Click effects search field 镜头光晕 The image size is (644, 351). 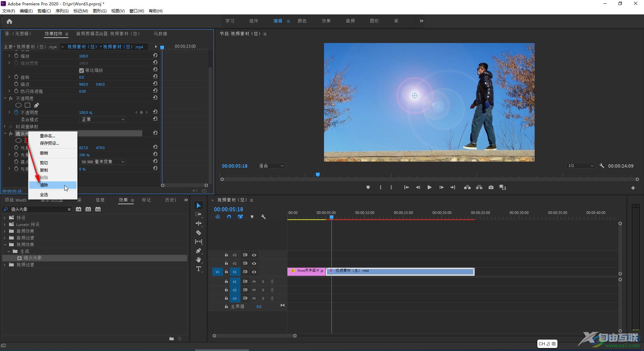[38, 209]
